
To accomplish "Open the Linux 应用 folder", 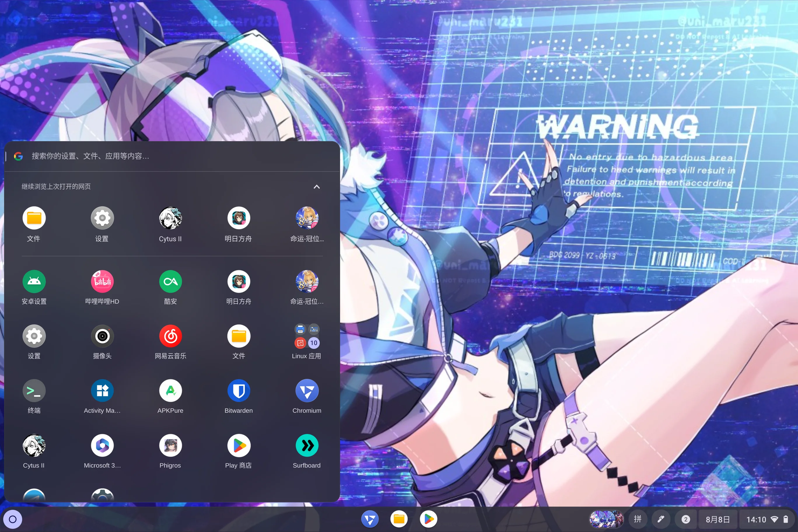I will pyautogui.click(x=307, y=336).
